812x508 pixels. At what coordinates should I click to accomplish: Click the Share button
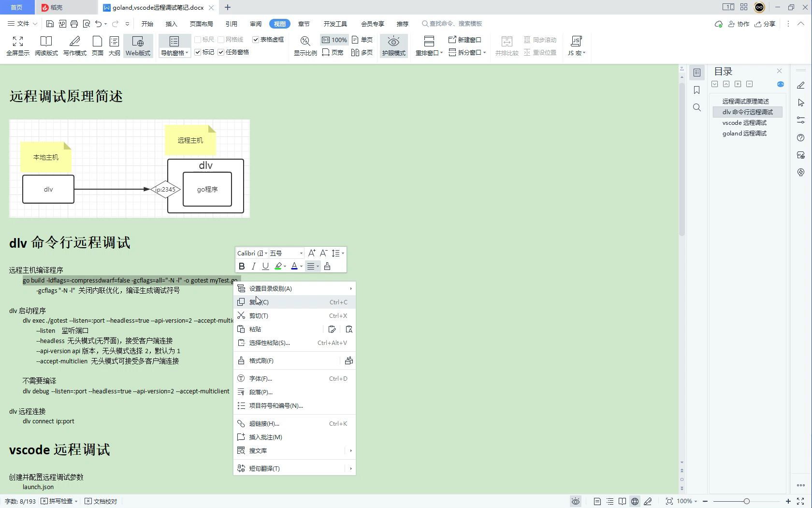765,24
